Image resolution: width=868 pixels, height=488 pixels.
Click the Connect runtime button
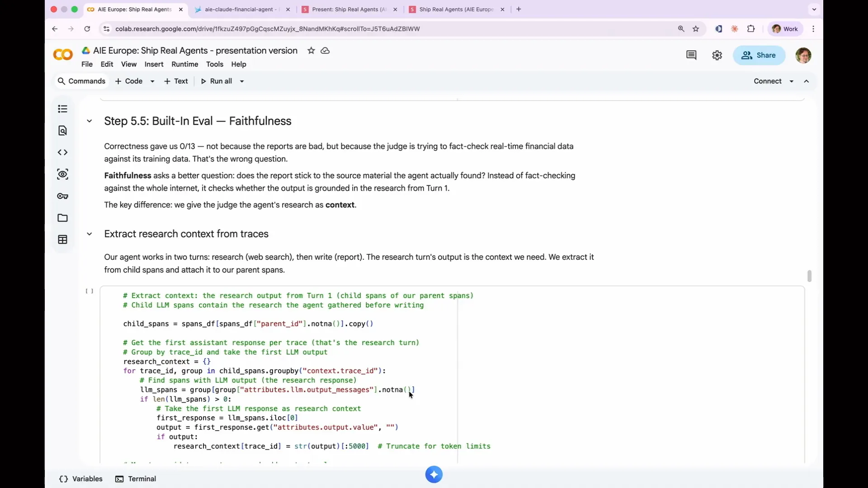(x=768, y=81)
